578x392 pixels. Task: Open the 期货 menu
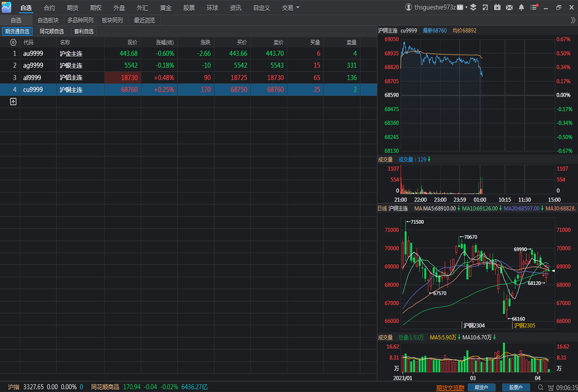(x=73, y=8)
